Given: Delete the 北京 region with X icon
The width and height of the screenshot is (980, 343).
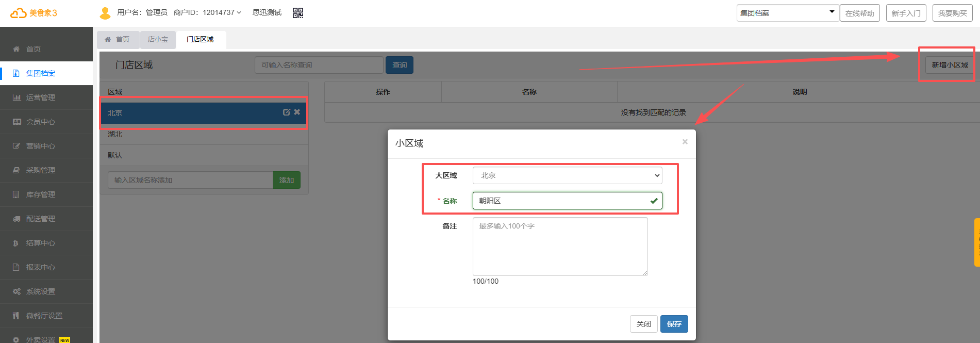Looking at the screenshot, I should (297, 112).
